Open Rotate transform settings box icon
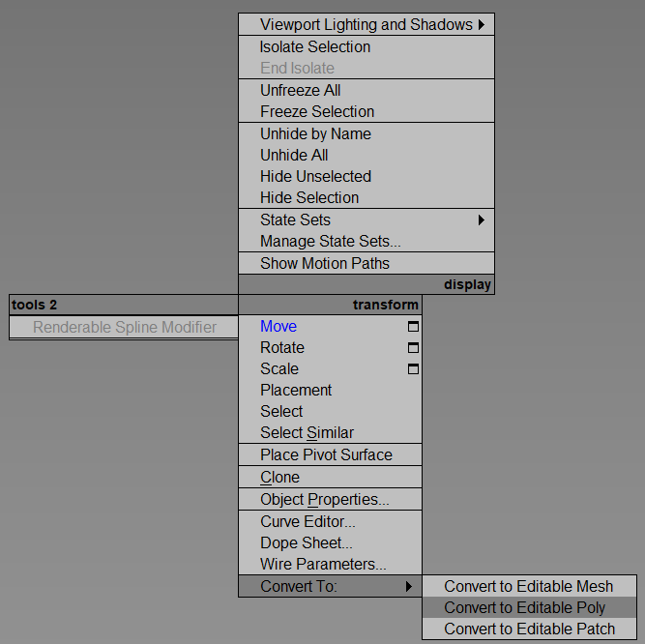 click(413, 348)
